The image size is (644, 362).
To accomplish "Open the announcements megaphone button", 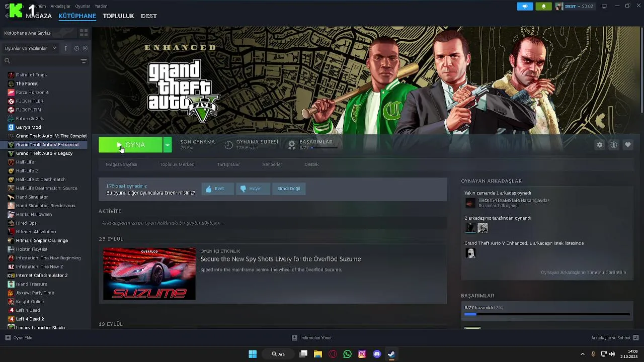I will (524, 7).
